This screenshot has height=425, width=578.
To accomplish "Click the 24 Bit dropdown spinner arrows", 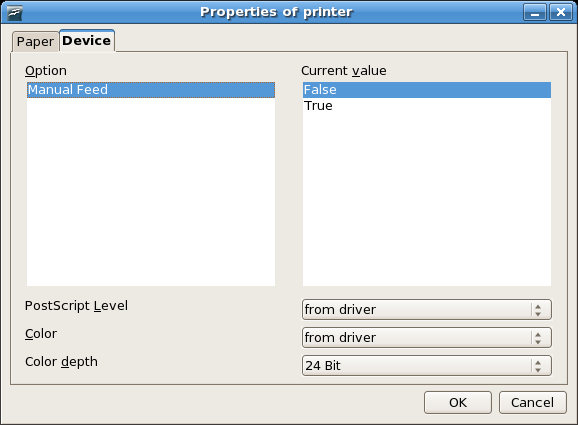I will [x=538, y=366].
